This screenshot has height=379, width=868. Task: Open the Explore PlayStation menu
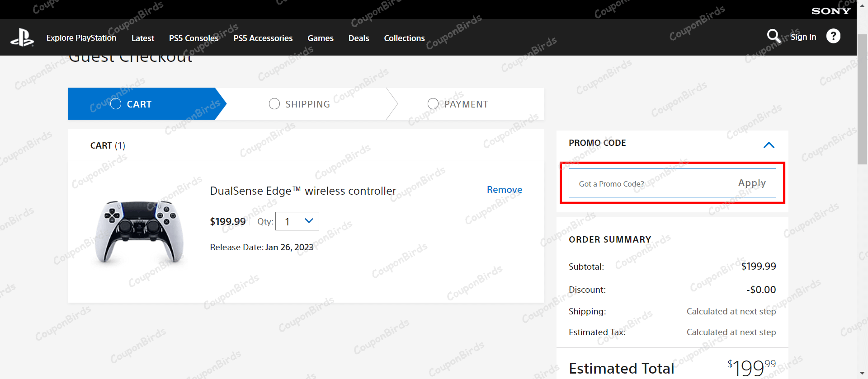click(81, 38)
